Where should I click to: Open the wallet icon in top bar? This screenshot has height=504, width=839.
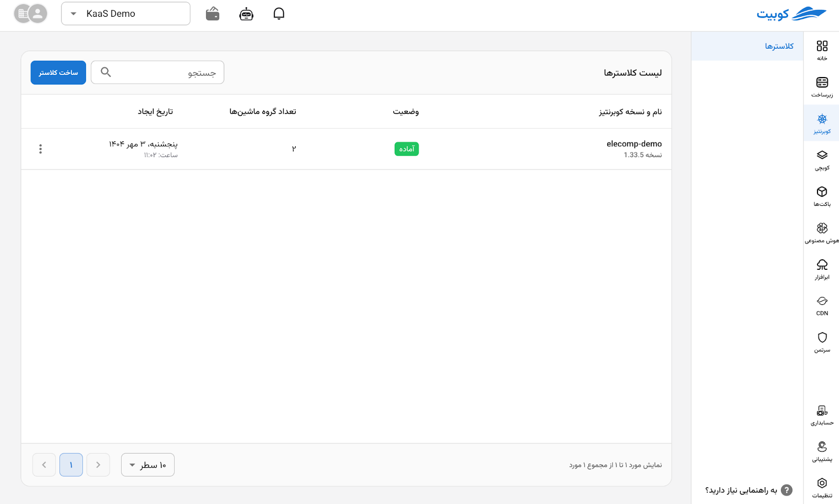212,14
